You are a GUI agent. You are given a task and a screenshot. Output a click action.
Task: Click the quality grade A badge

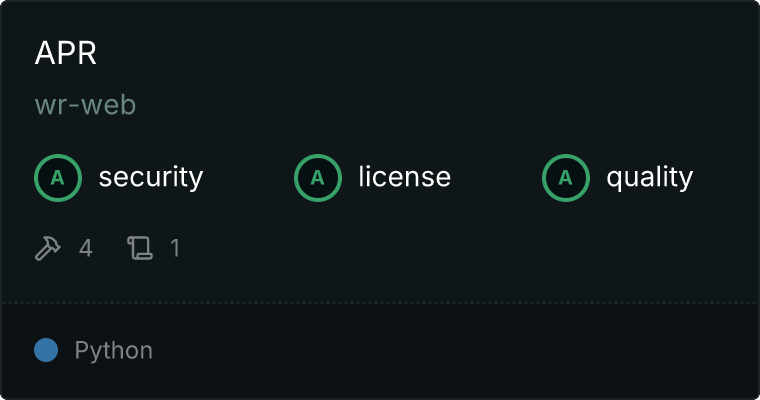tap(566, 178)
